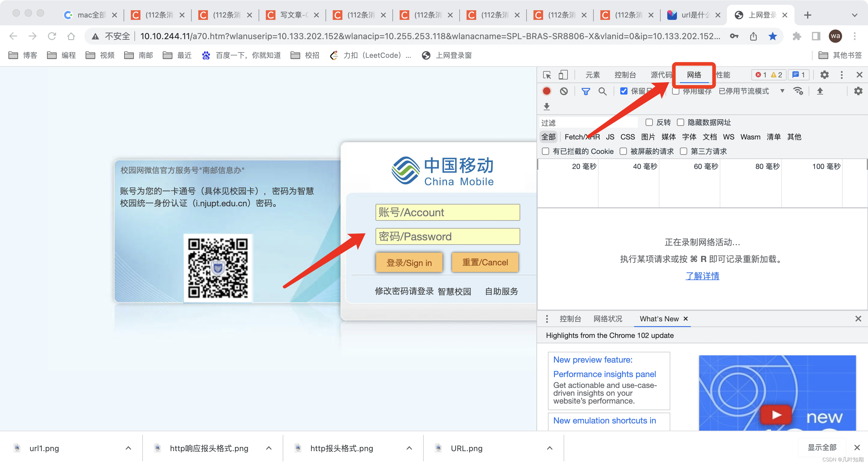Switch to the Console tab in DevTools
Viewport: 868px width, 465px height.
coord(625,75)
